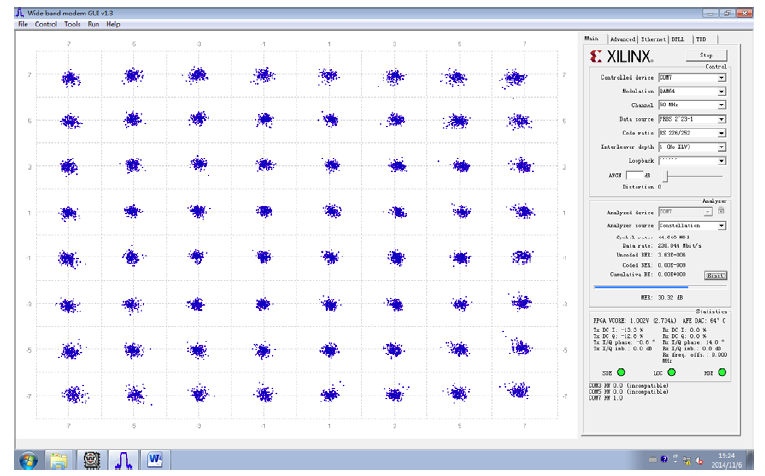The height and width of the screenshot is (476, 765).
Task: Open Windows Start menu orb
Action: [x=28, y=460]
